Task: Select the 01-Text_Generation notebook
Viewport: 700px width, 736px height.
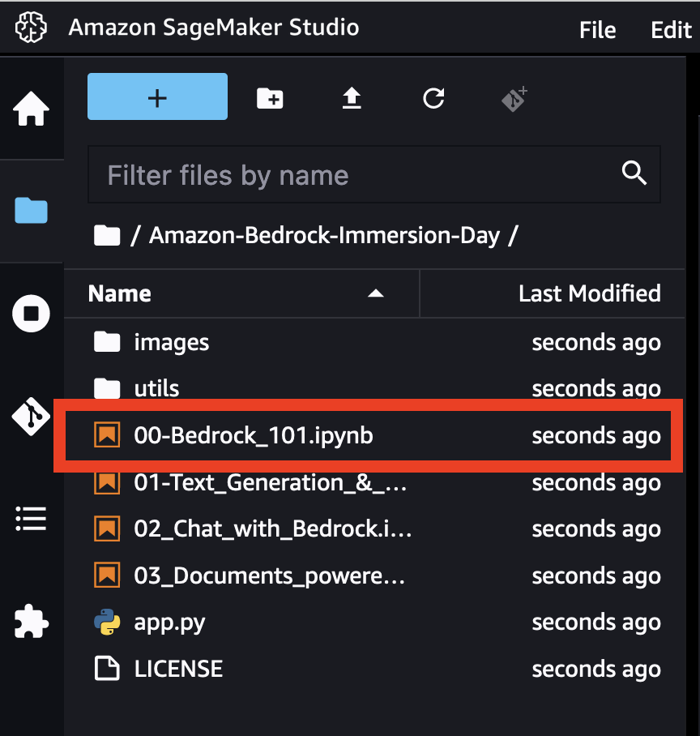Action: pyautogui.click(x=374, y=482)
